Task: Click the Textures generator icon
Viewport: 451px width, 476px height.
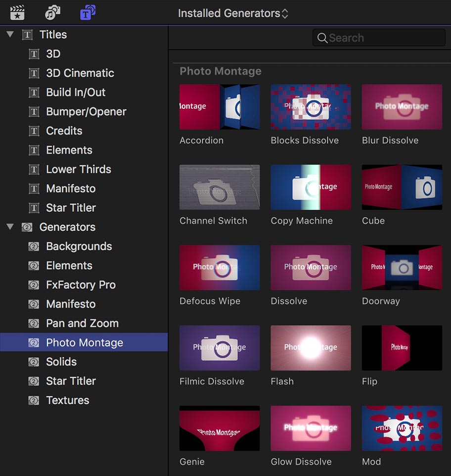Action: 34,400
